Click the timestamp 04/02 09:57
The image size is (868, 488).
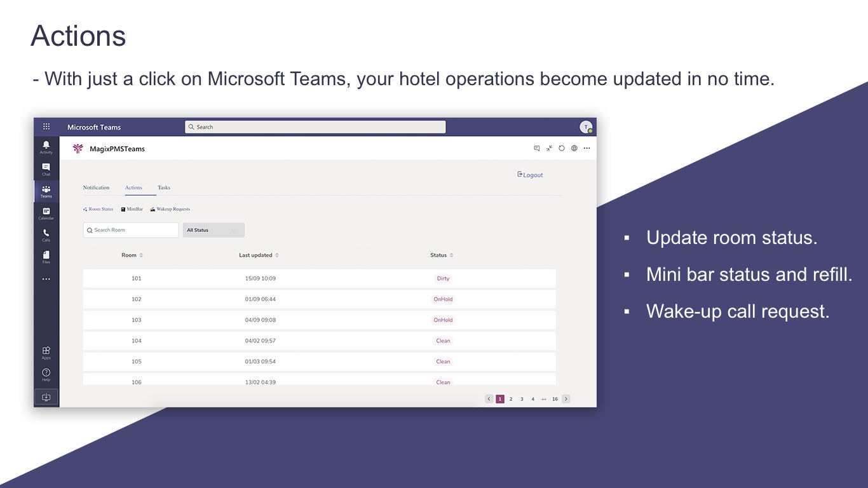click(x=261, y=341)
